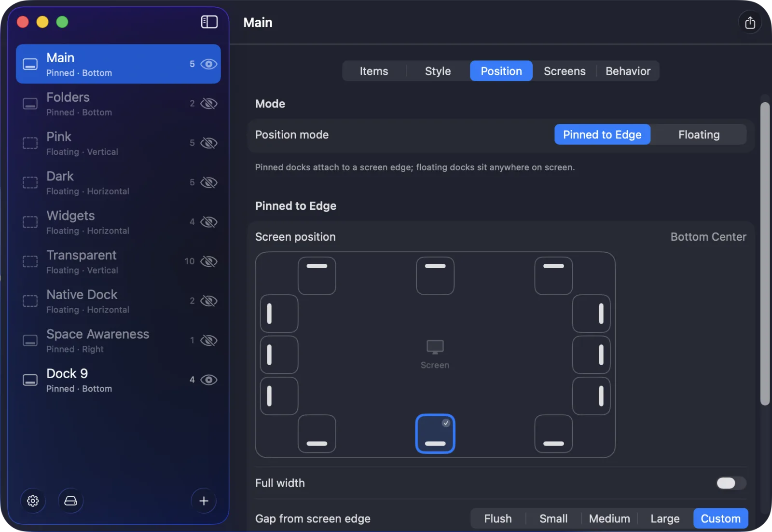Open the Screens tab

[x=565, y=71]
